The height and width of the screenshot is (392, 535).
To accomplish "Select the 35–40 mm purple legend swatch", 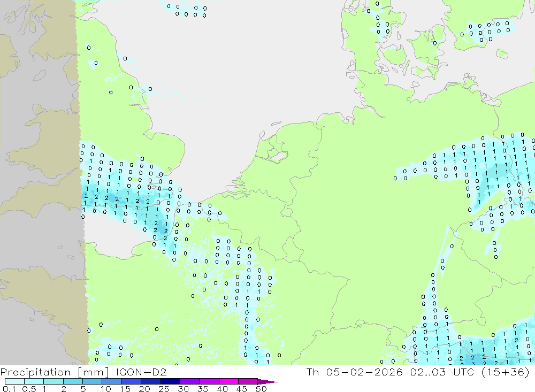I will 209,381.
